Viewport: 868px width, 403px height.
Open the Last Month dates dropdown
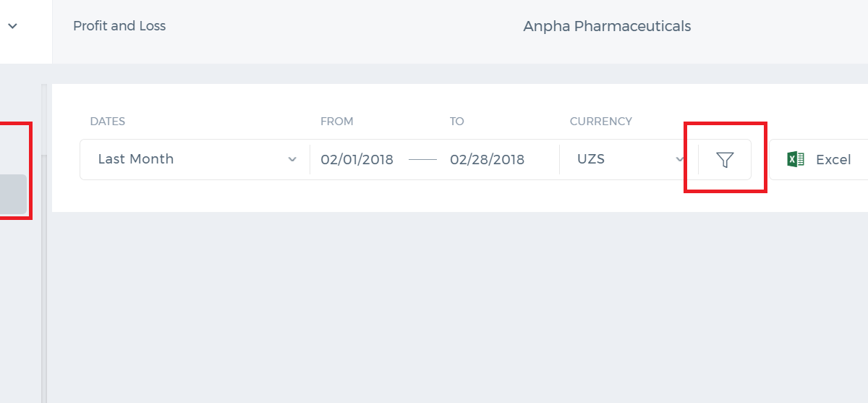pos(195,159)
